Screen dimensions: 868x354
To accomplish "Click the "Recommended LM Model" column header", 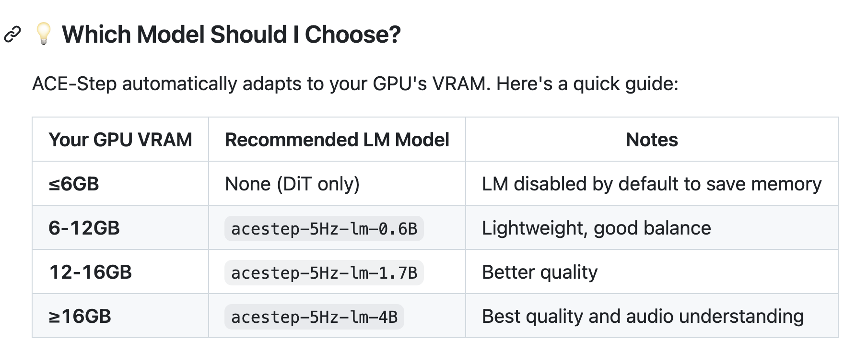I will click(x=337, y=140).
